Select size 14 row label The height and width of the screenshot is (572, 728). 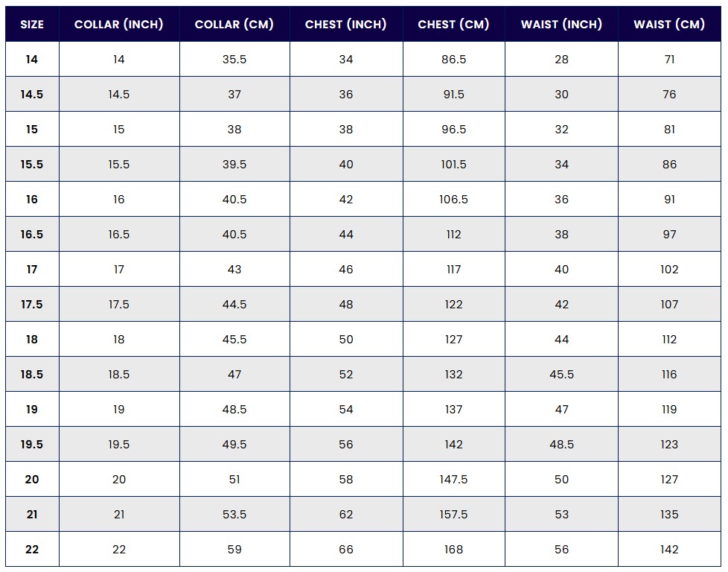coord(32,60)
